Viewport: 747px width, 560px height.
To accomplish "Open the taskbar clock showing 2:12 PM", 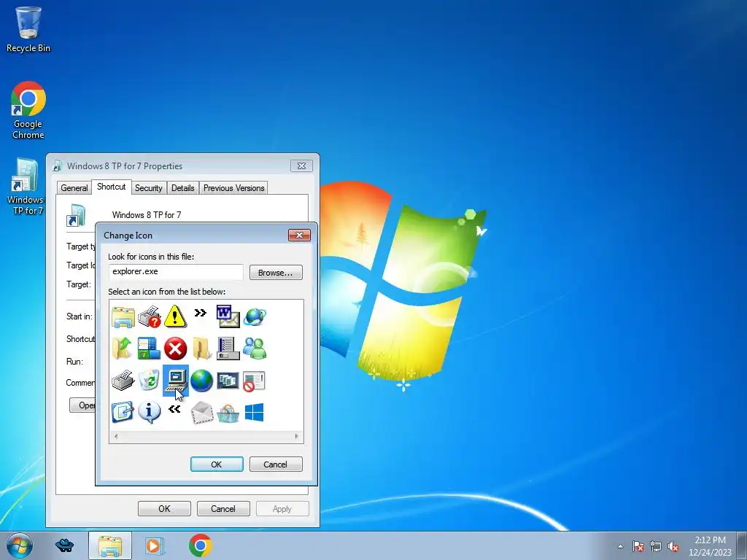I will 710,546.
